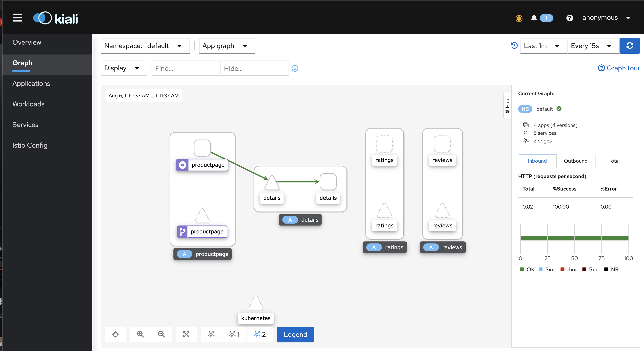Screen dimensions: 644x351
Task: Click the '4 apps (4 versions)' text
Action: (555, 125)
